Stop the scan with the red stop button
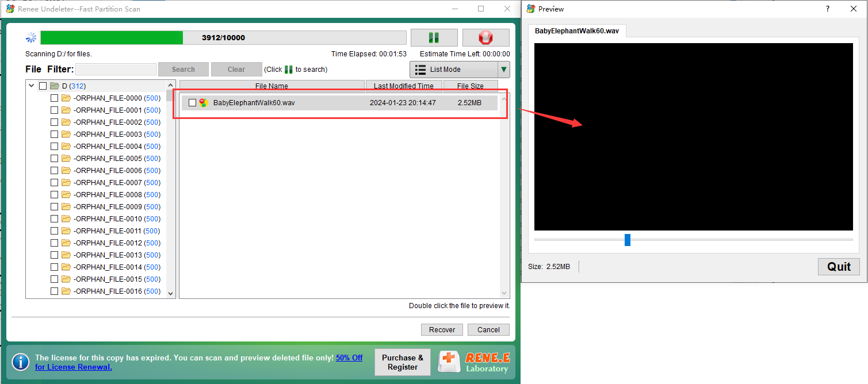This screenshot has width=868, height=384. [485, 37]
